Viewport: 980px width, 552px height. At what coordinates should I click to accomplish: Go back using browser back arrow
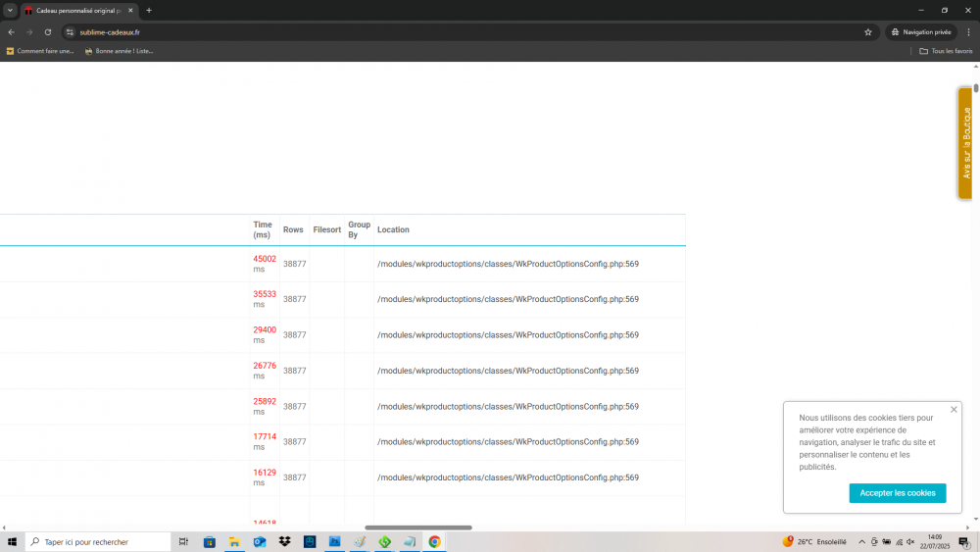tap(11, 32)
